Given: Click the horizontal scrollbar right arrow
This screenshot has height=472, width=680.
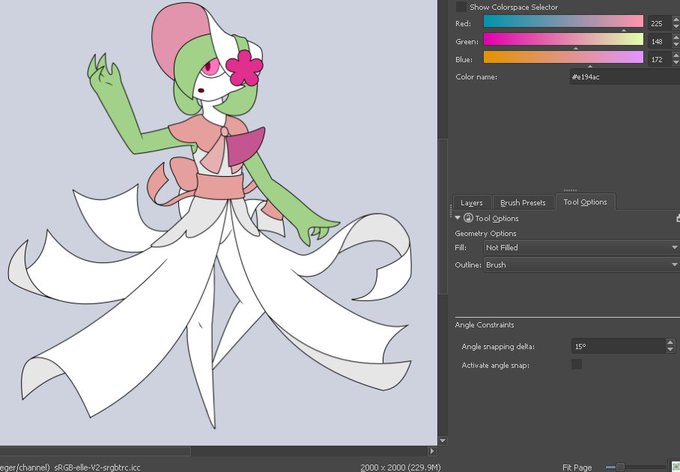Looking at the screenshot, I should (432, 451).
